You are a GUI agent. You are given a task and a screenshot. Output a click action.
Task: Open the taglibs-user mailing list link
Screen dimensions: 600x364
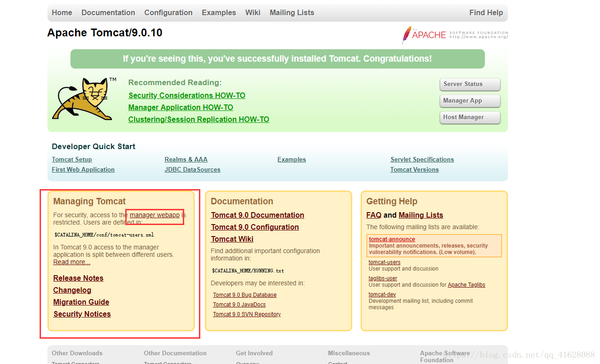[383, 278]
